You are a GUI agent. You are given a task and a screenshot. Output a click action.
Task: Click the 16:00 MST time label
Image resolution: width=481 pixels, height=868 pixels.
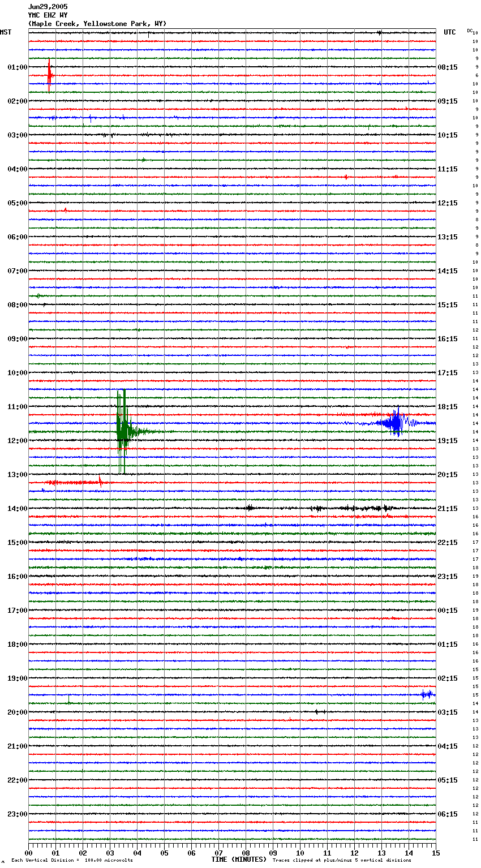(x=18, y=577)
